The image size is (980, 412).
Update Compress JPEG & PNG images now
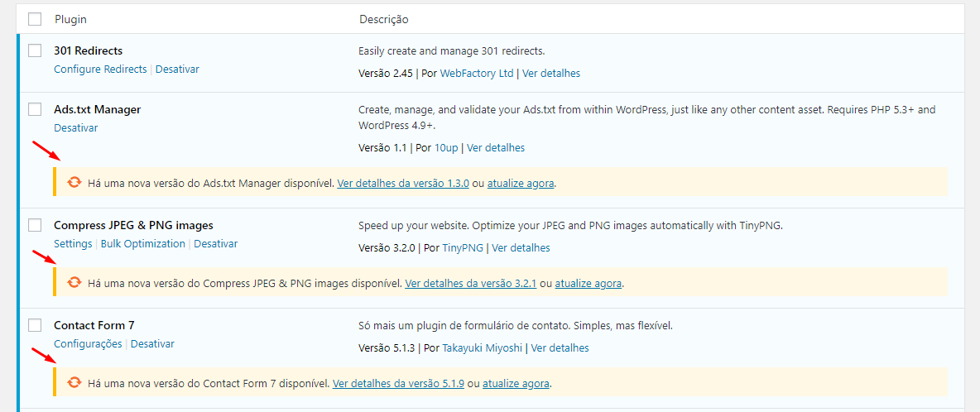pyautogui.click(x=588, y=284)
